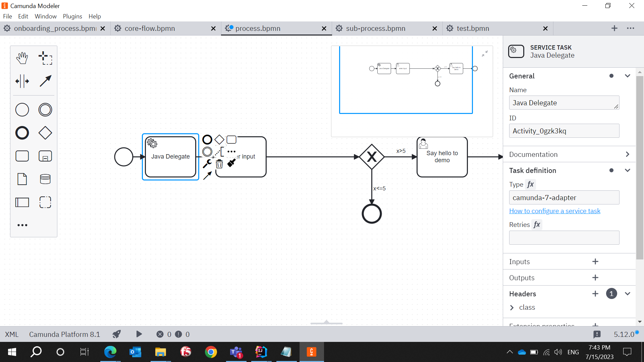Create data object reference from palette

click(22, 179)
